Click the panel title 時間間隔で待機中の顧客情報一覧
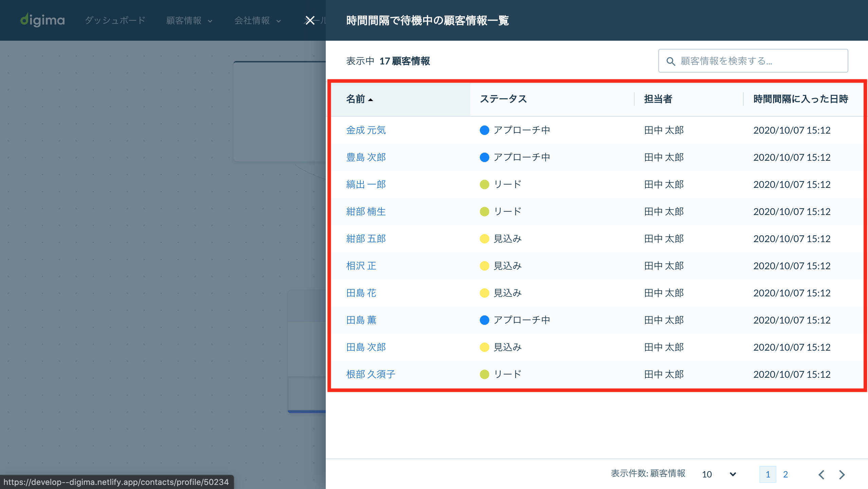The width and height of the screenshot is (868, 489). (427, 20)
